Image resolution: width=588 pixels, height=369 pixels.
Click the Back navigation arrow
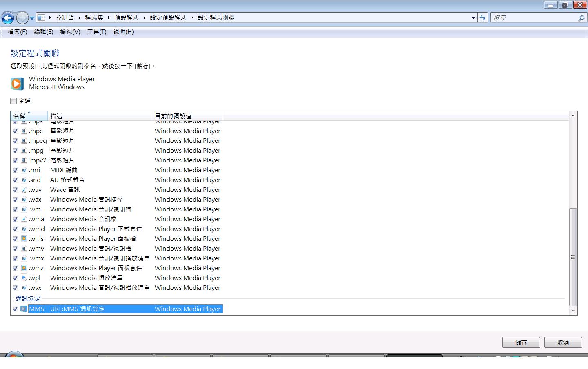8,18
